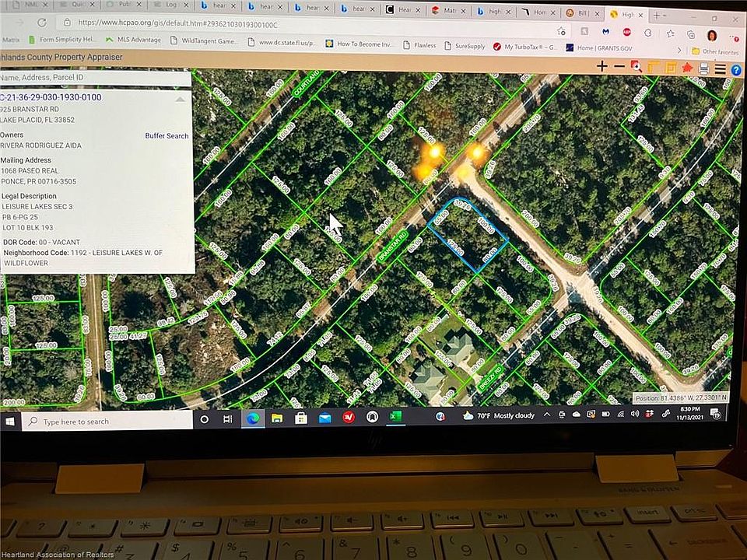Open the clock showing 8:30 PM
This screenshot has width=747, height=560.
[690, 413]
